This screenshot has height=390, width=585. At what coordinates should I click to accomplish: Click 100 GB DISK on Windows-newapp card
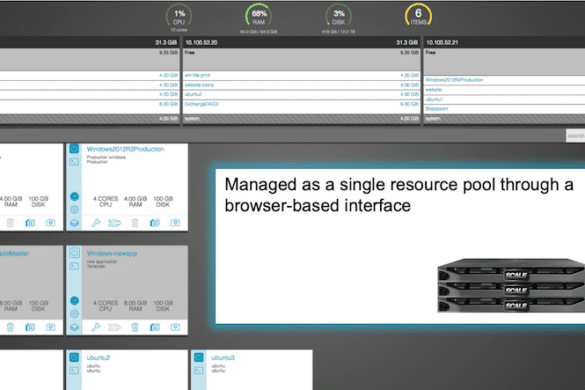163,306
